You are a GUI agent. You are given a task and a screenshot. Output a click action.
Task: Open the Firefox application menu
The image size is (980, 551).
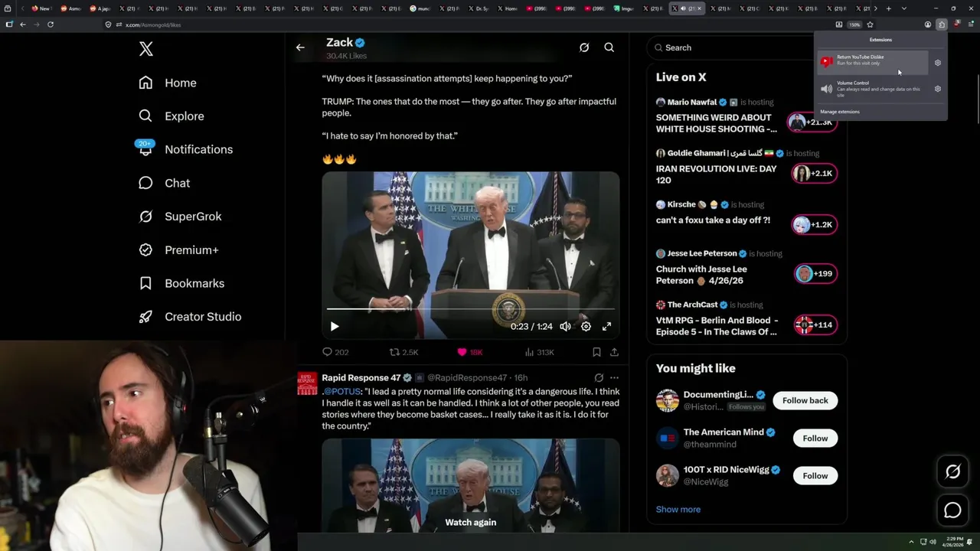tap(971, 24)
